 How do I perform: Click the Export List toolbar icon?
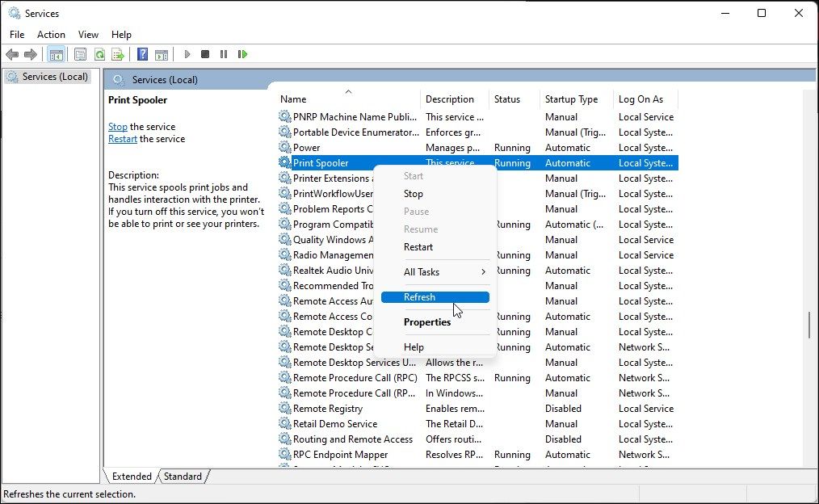click(118, 54)
